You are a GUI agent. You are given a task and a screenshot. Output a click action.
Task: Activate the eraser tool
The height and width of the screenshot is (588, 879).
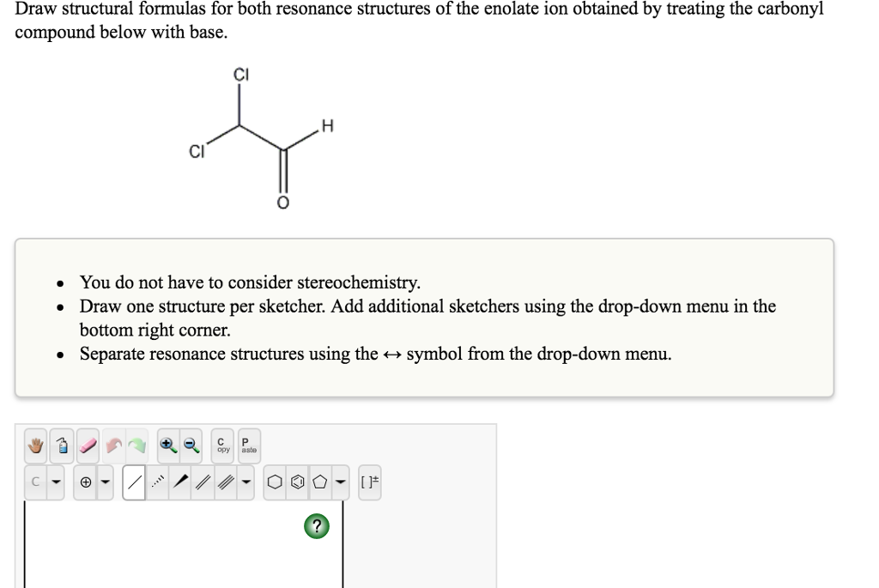click(x=86, y=445)
